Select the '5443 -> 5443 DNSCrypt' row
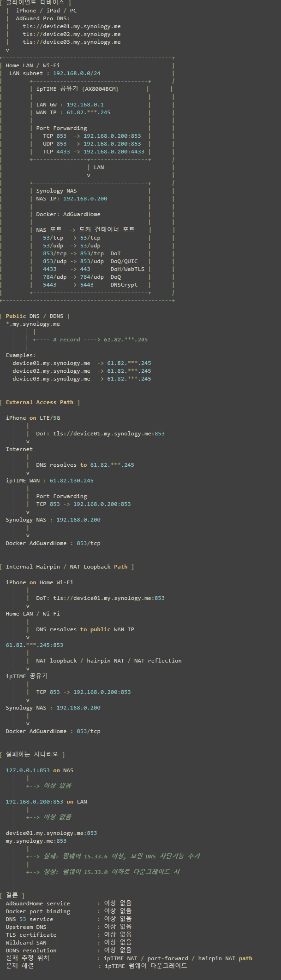The width and height of the screenshot is (281, 980). (x=90, y=285)
